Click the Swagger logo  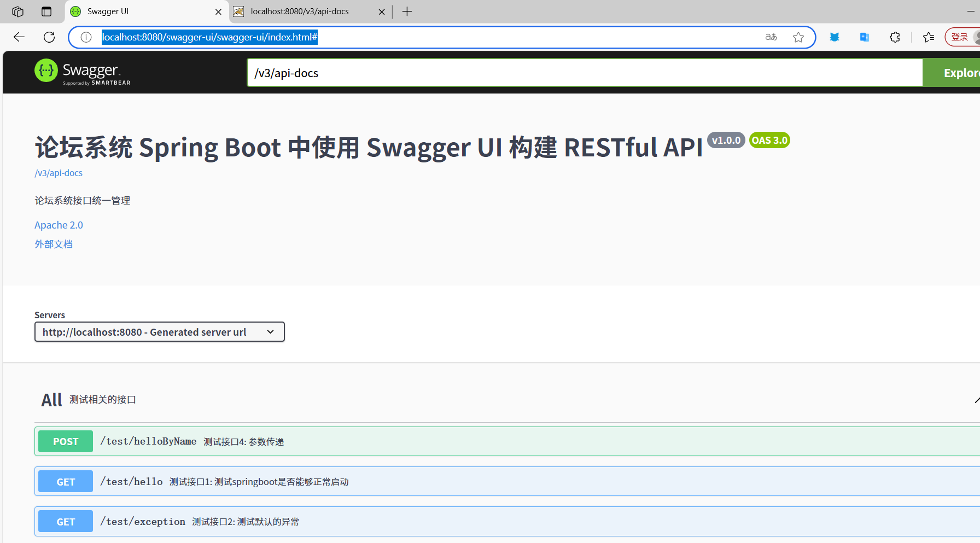pyautogui.click(x=83, y=72)
